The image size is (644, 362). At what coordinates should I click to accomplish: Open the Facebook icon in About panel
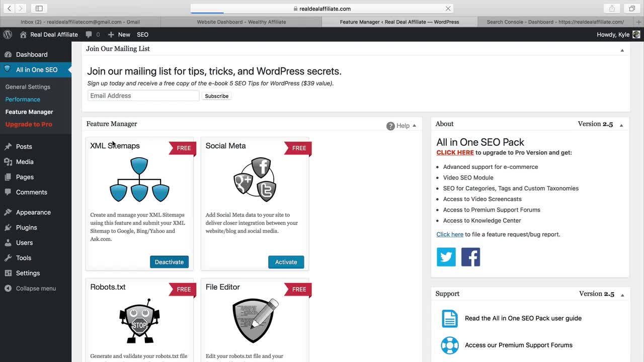pos(470,257)
